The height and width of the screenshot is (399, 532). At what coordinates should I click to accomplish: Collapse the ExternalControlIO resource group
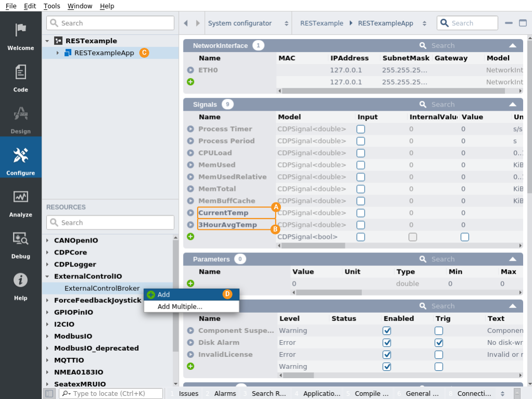48,277
